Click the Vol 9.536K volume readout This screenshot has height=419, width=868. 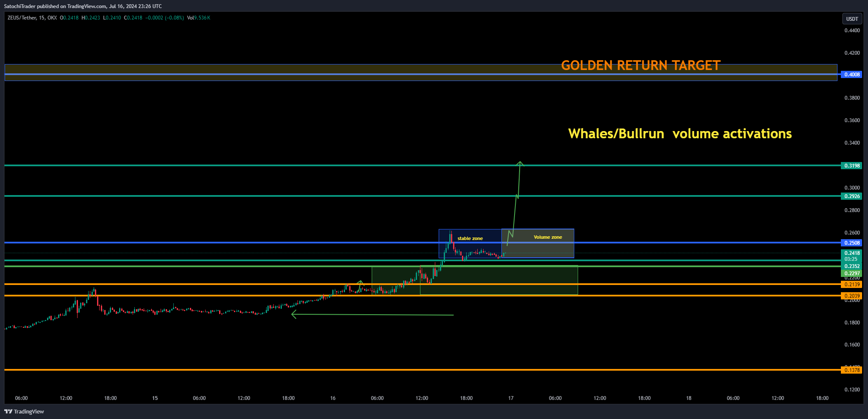(x=199, y=18)
